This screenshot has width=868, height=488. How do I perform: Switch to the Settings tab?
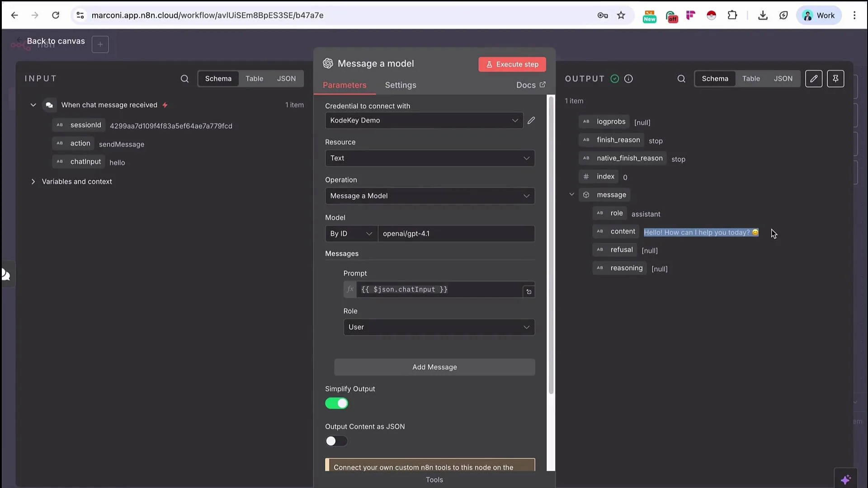click(x=401, y=85)
